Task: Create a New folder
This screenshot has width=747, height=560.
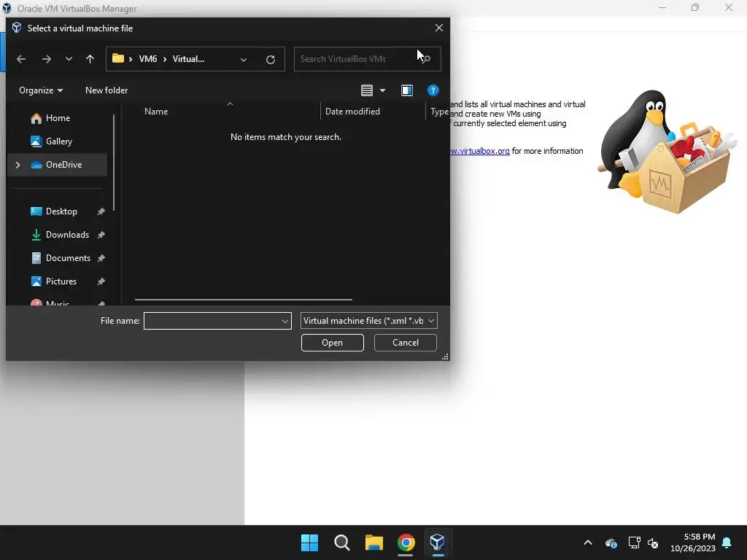Action: point(107,90)
